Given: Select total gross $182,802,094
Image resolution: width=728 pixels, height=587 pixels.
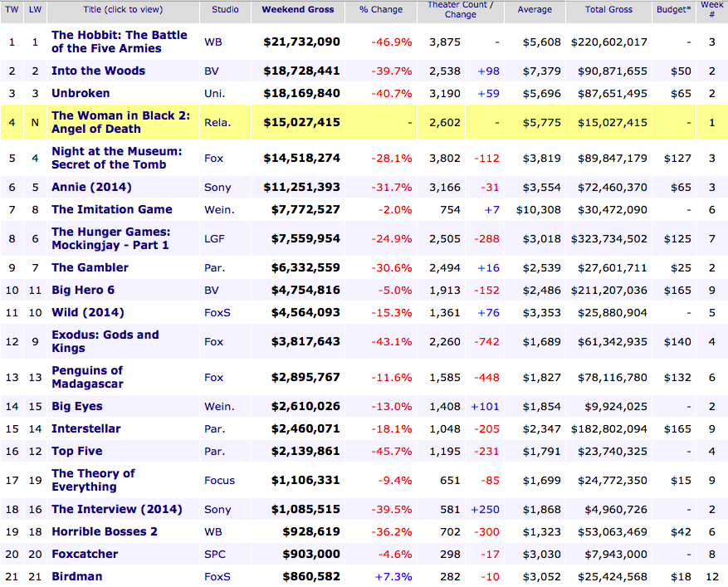Looking at the screenshot, I should (609, 428).
